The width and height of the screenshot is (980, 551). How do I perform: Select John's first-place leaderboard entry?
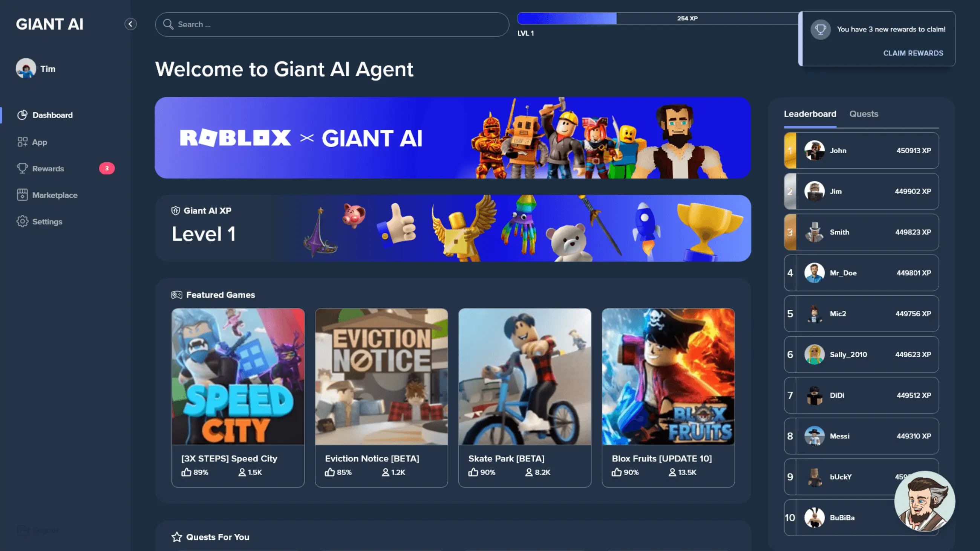pyautogui.click(x=861, y=150)
